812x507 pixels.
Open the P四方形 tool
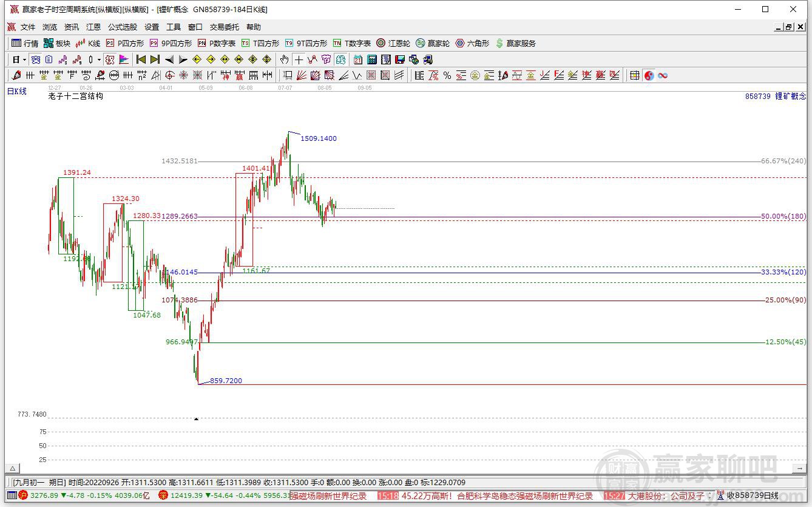click(x=125, y=43)
